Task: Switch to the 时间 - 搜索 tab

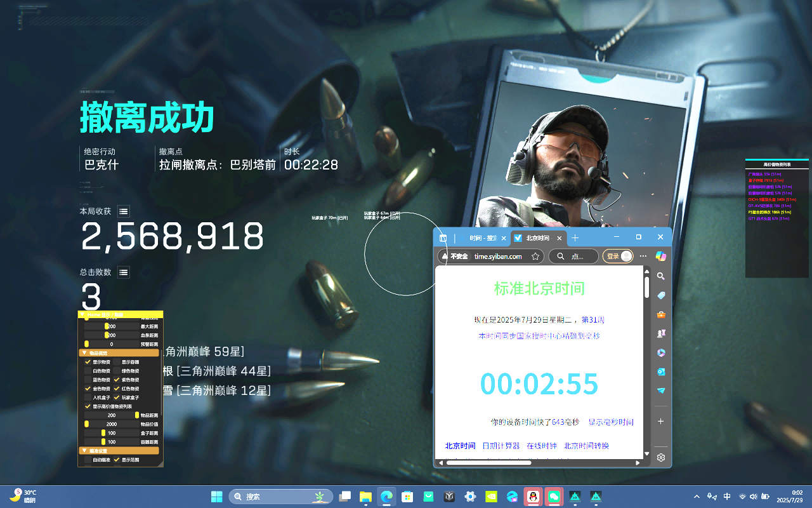Action: click(x=483, y=238)
